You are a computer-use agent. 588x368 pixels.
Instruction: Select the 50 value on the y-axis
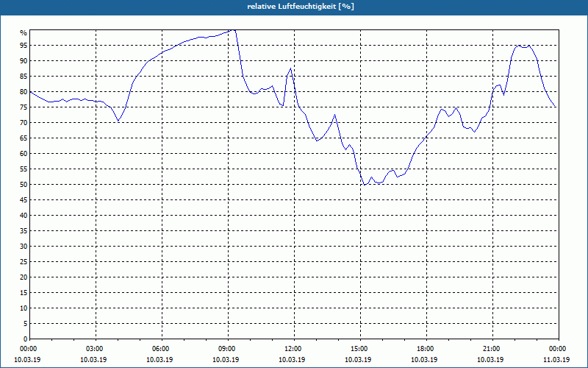coord(24,185)
